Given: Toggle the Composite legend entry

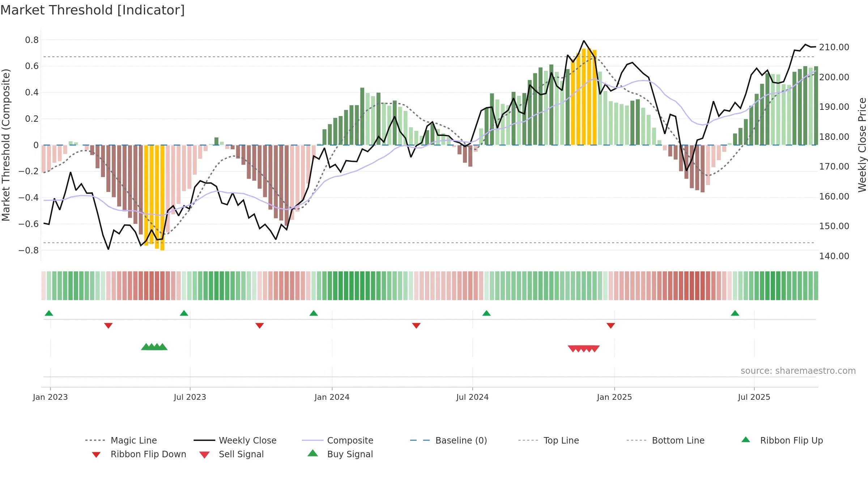Looking at the screenshot, I should tap(337, 440).
